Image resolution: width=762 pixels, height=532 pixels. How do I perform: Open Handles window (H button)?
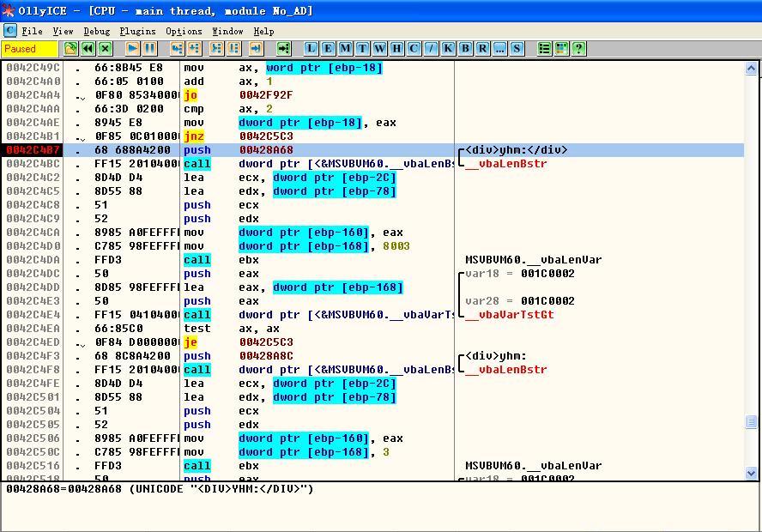396,49
